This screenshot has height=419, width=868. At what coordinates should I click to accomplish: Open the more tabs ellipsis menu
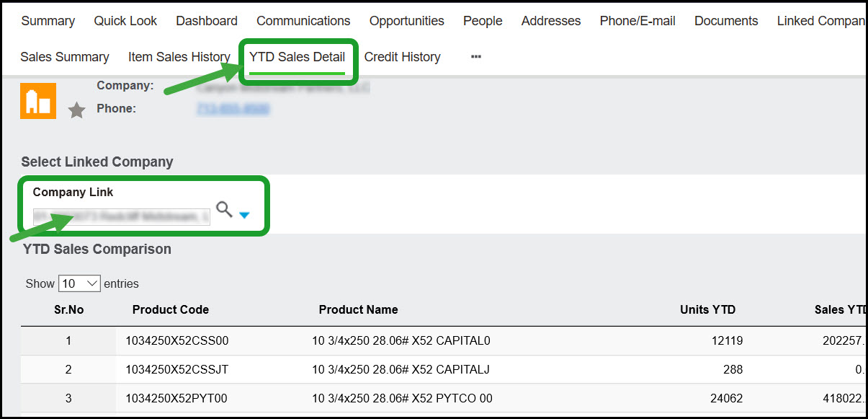coord(475,57)
